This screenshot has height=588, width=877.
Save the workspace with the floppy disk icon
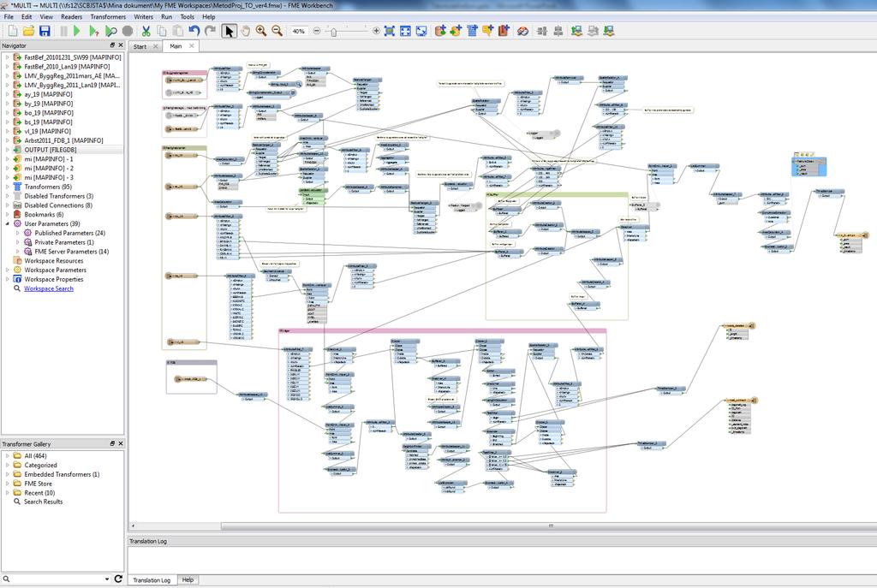(45, 31)
